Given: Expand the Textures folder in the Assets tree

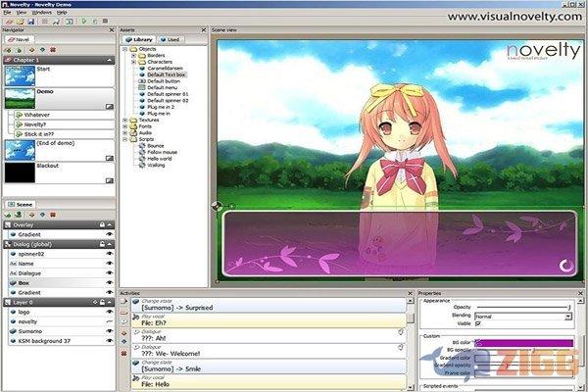Looking at the screenshot, I should coord(125,120).
